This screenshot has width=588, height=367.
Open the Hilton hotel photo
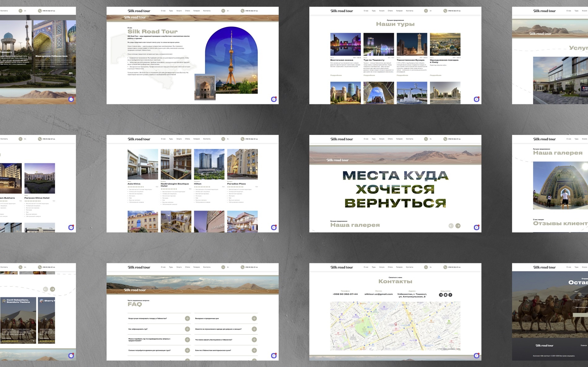coord(209,164)
